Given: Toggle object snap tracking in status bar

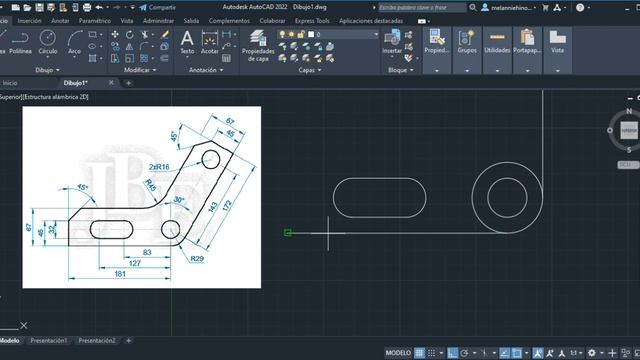Looking at the screenshot, I should [504, 353].
